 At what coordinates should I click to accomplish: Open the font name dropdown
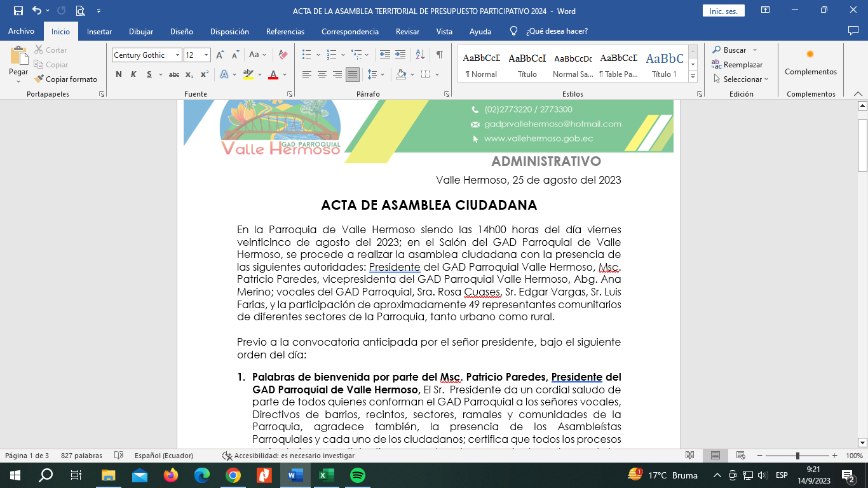(x=177, y=55)
